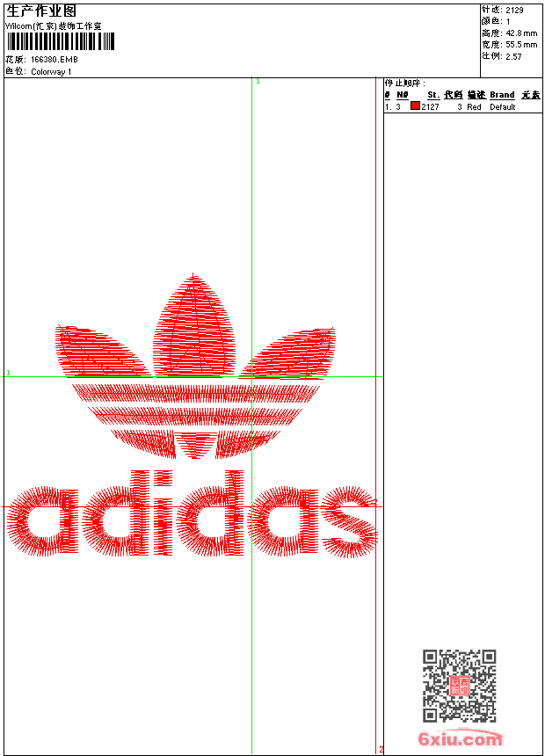This screenshot has width=545, height=756.
Task: Click the '描述' column header
Action: coord(476,95)
